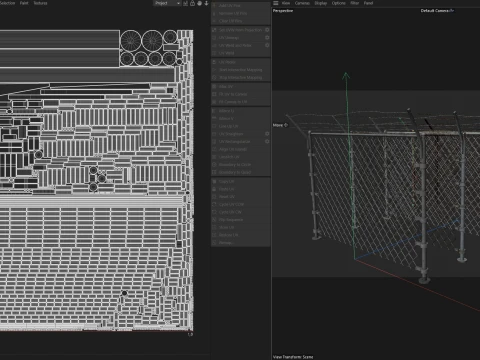Open the Paint menu in UV editor
Image resolution: width=480 pixels, height=360 pixels.
[x=24, y=3]
